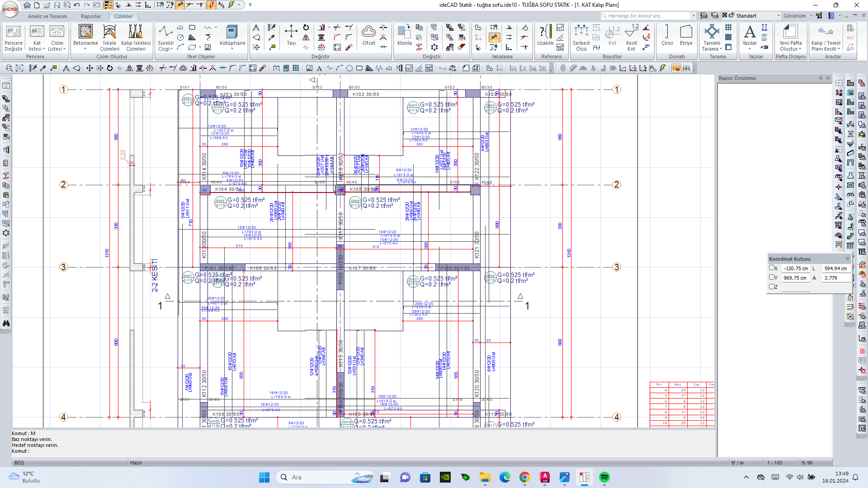Click the binoculars find icon in left sidebar
The height and width of the screenshot is (488, 868).
click(x=6, y=324)
